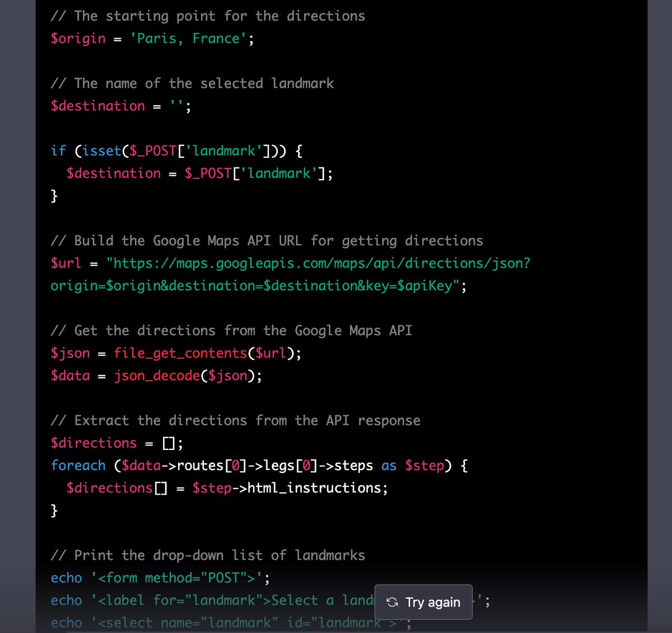This screenshot has height=633, width=672.
Task: Click the line '$directions = [];'
Action: [117, 443]
